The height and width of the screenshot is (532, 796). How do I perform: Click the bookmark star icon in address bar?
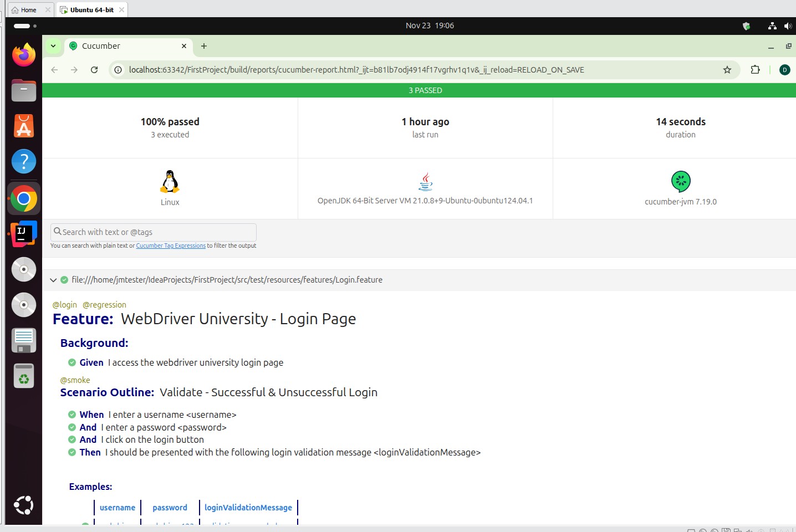tap(727, 70)
